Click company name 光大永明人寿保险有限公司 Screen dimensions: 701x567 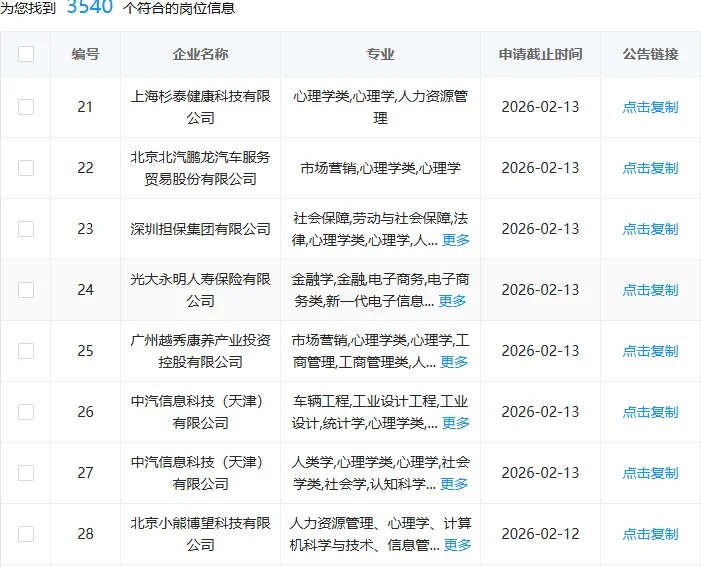(x=200, y=290)
